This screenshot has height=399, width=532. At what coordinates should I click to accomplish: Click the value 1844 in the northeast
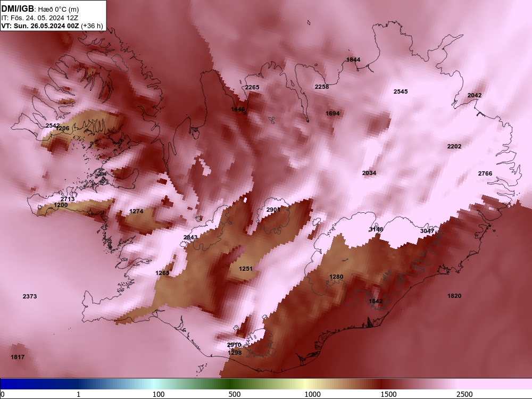coord(353,60)
